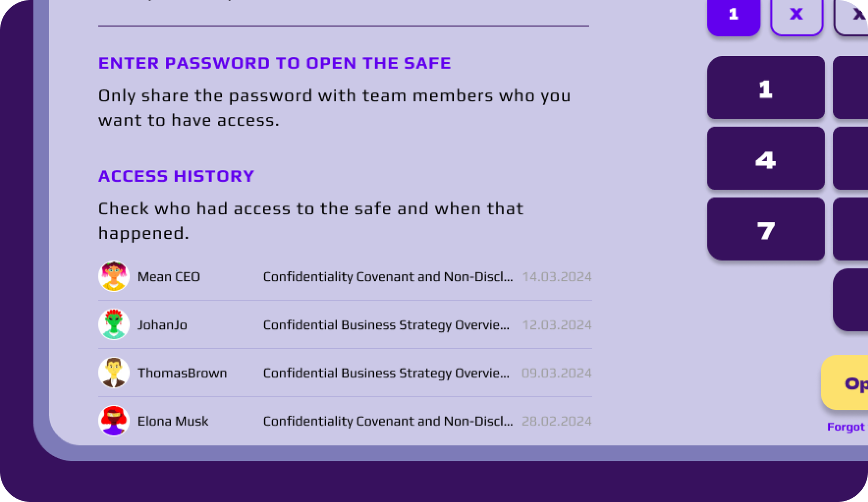The width and height of the screenshot is (868, 502).
Task: Open ThomasBrown's Confidential Business Strategy entry
Action: [x=386, y=373]
